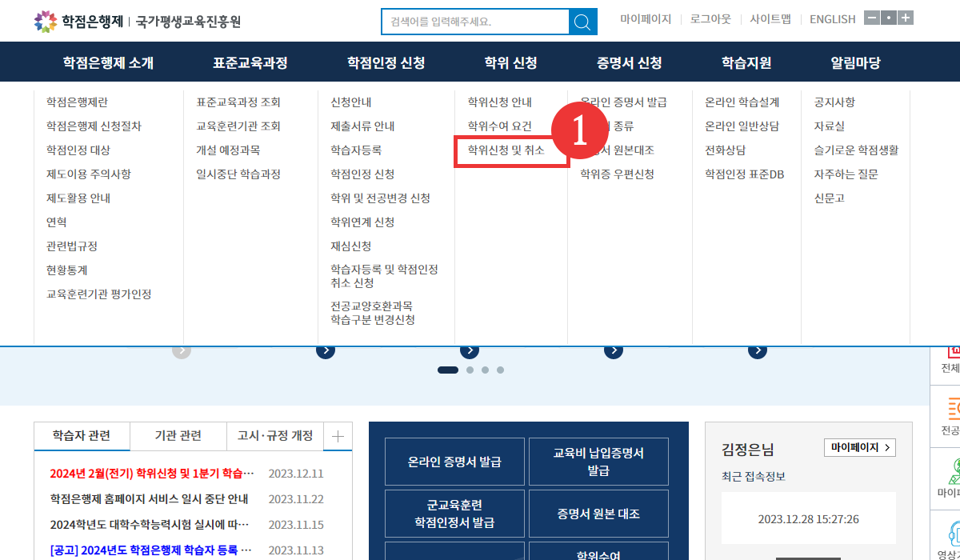Image resolution: width=960 pixels, height=560 pixels.
Task: Increase font size with plus icon
Action: click(905, 18)
